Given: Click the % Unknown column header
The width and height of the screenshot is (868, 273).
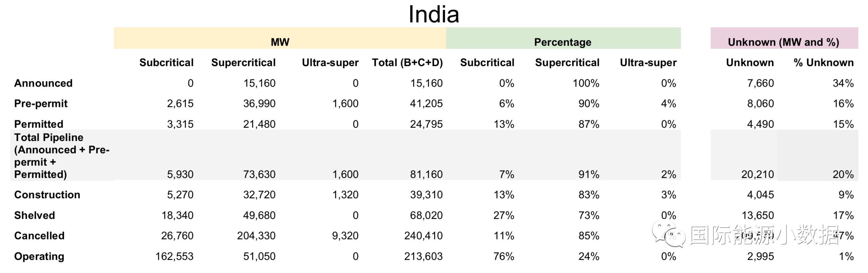Looking at the screenshot, I should pos(823,63).
